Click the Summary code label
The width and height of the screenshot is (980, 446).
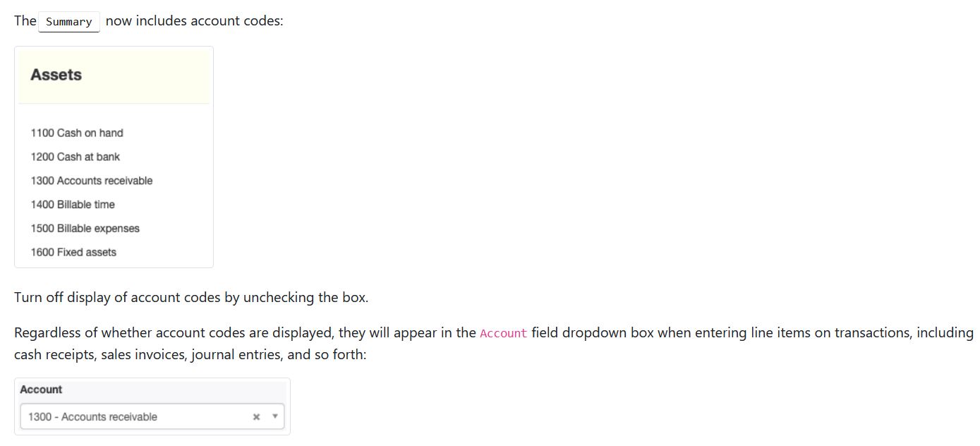[x=68, y=22]
